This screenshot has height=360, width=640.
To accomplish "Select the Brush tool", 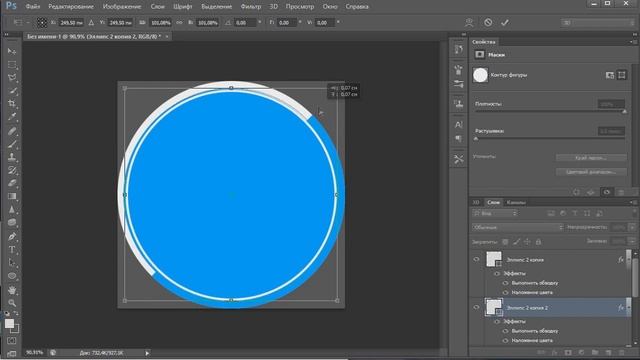I will coord(12,144).
